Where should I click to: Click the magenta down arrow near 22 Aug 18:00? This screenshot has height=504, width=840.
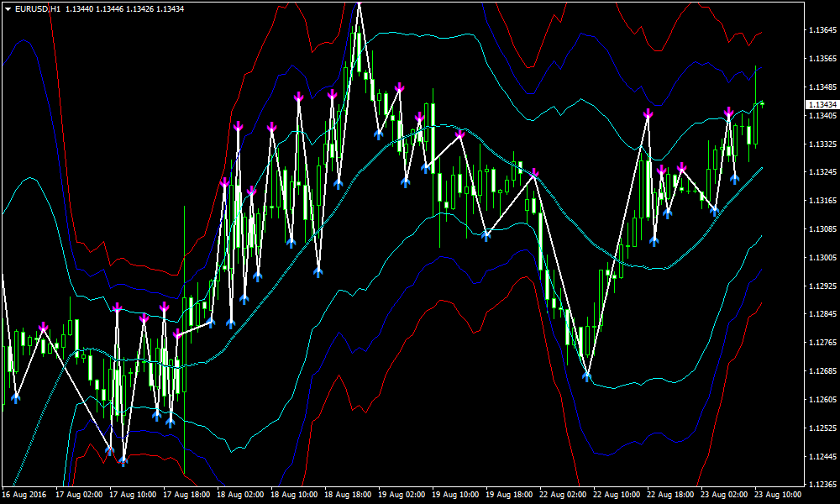680,166
